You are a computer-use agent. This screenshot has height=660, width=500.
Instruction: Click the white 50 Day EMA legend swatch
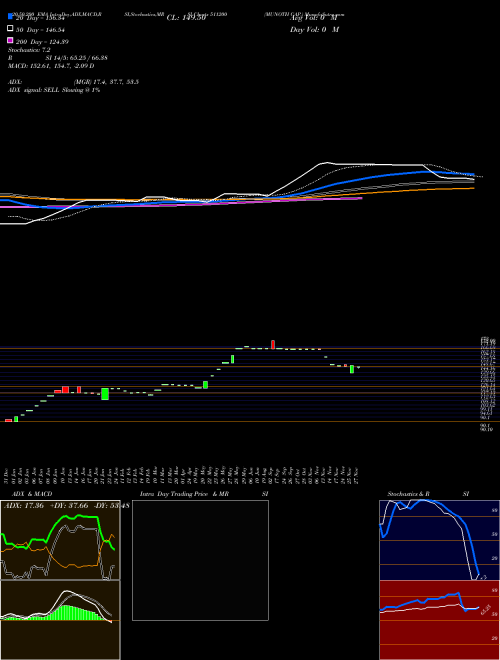10,29
